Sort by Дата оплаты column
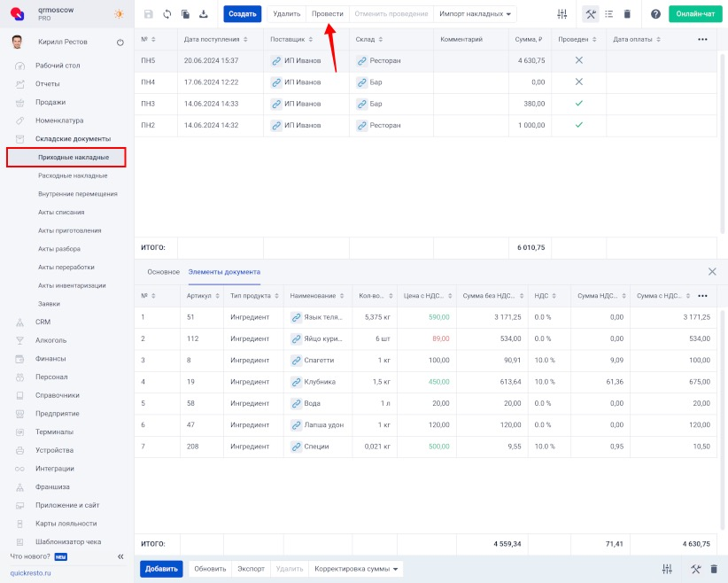The height and width of the screenshot is (583, 728). pyautogui.click(x=637, y=40)
